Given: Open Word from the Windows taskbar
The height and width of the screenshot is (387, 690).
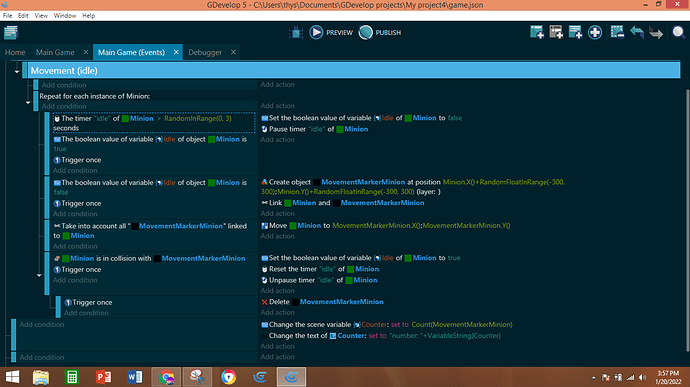Looking at the screenshot, I should point(135,377).
